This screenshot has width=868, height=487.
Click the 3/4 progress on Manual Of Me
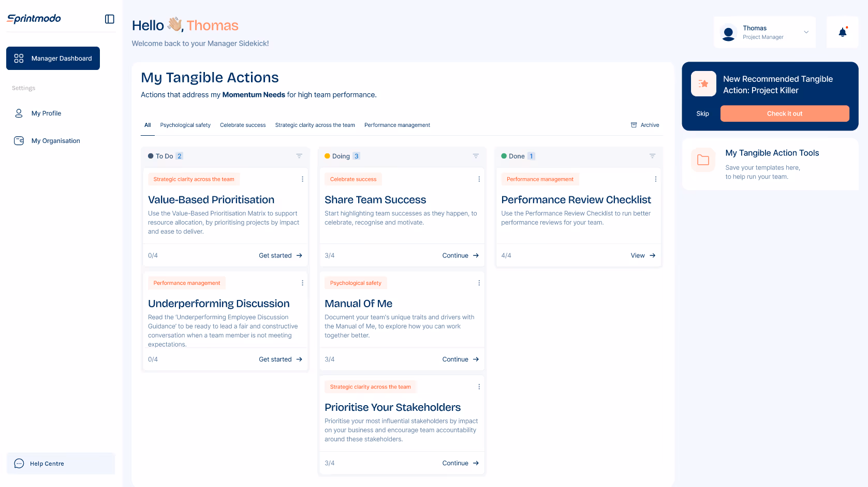click(x=329, y=359)
